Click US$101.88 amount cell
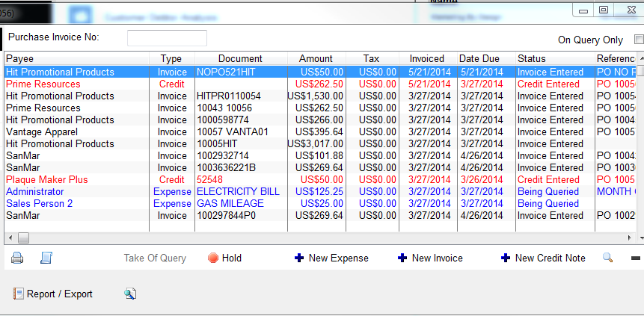Viewport: 644px width, 316px height. coord(316,155)
